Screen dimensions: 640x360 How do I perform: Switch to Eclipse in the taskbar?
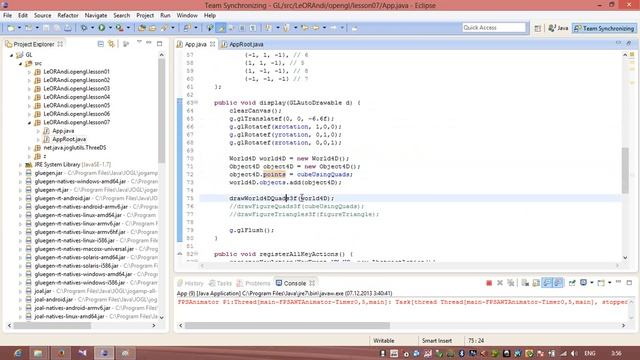[x=104, y=353]
